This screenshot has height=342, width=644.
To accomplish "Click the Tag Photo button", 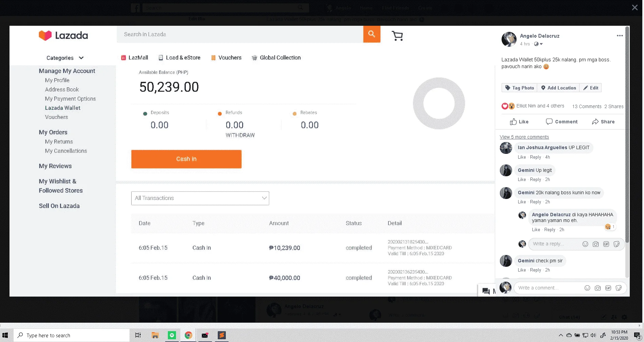I will 519,88.
